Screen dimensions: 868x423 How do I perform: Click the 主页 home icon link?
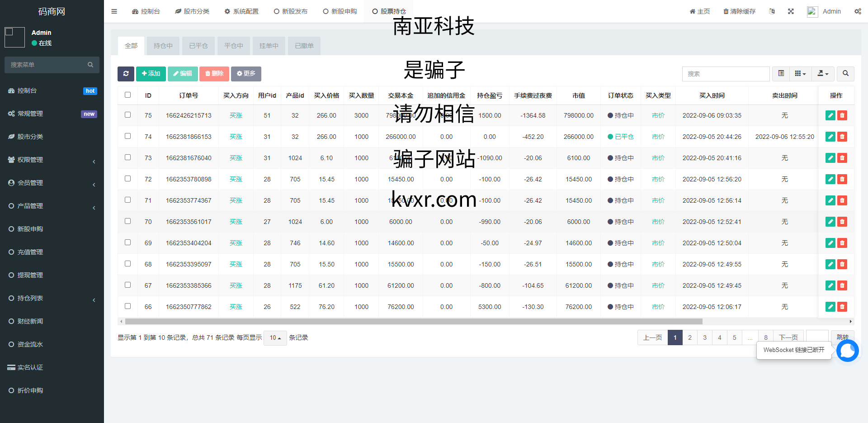point(699,11)
